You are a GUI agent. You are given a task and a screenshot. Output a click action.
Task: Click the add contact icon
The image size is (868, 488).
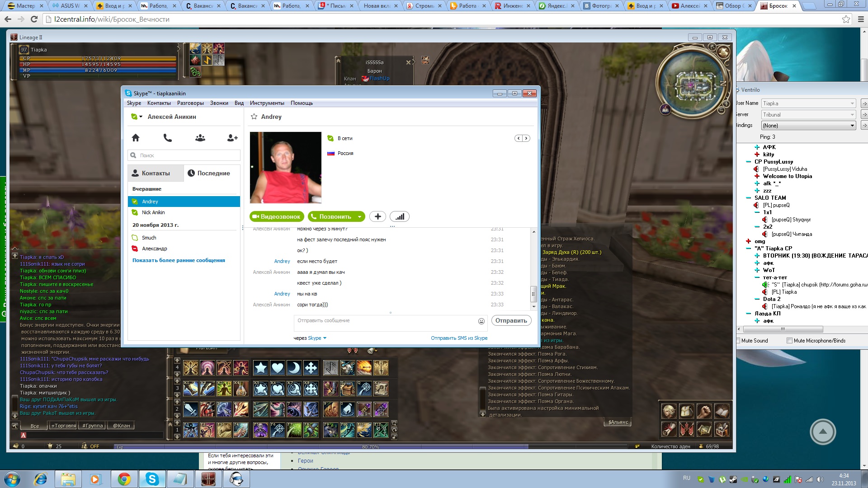(232, 138)
